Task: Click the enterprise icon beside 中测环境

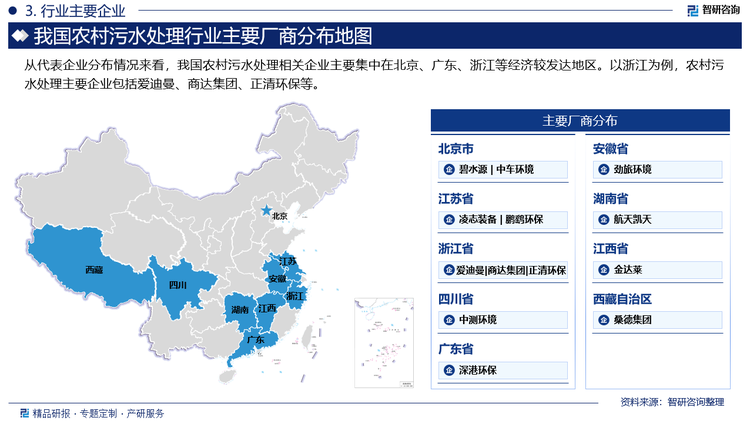Action: 449,320
